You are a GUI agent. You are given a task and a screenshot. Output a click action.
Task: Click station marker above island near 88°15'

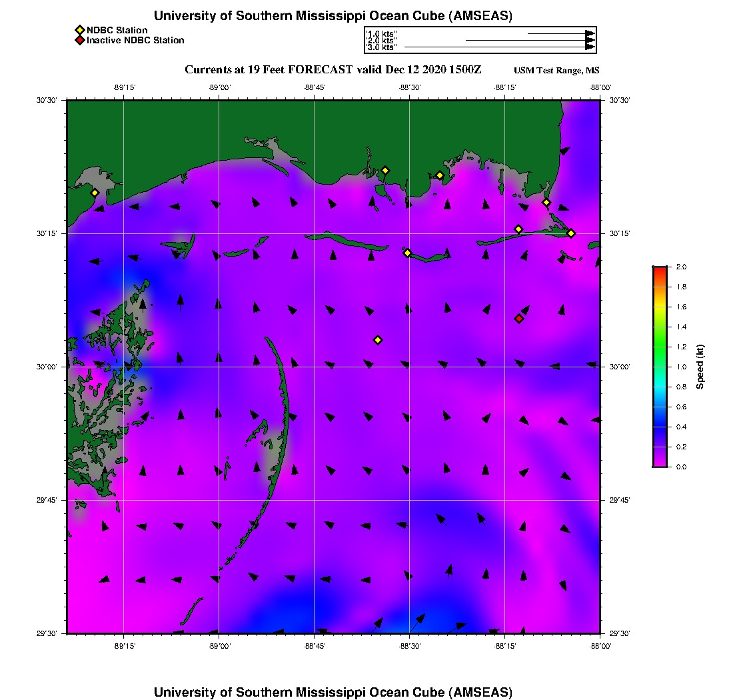pos(518,229)
